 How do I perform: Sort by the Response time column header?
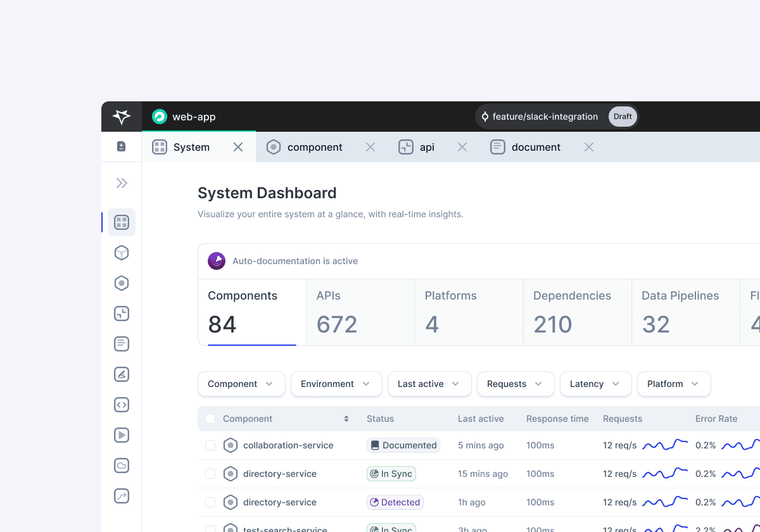click(557, 419)
